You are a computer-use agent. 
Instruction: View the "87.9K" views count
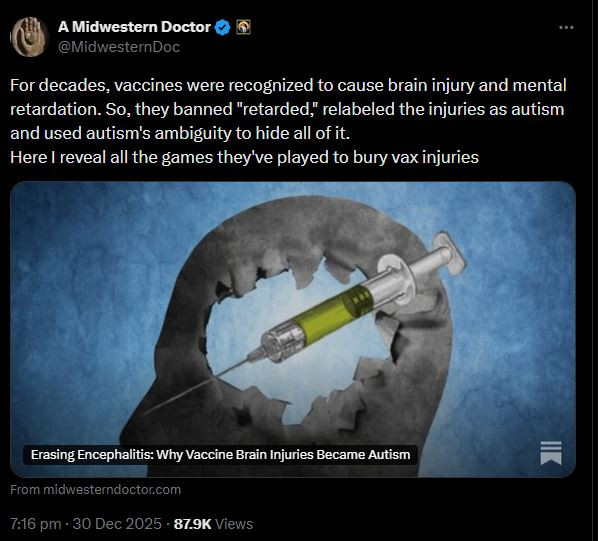(x=192, y=524)
